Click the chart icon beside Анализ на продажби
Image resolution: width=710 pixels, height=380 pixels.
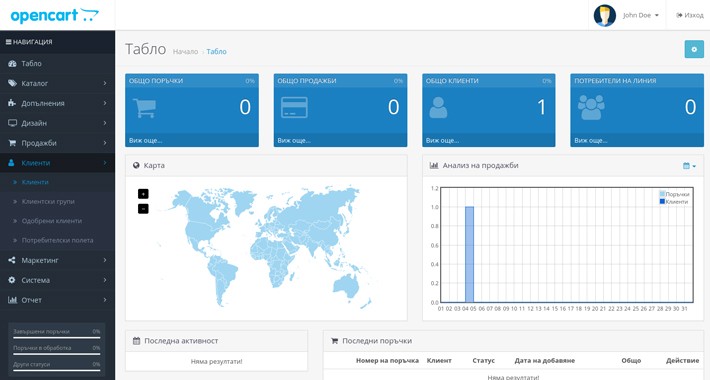click(434, 166)
